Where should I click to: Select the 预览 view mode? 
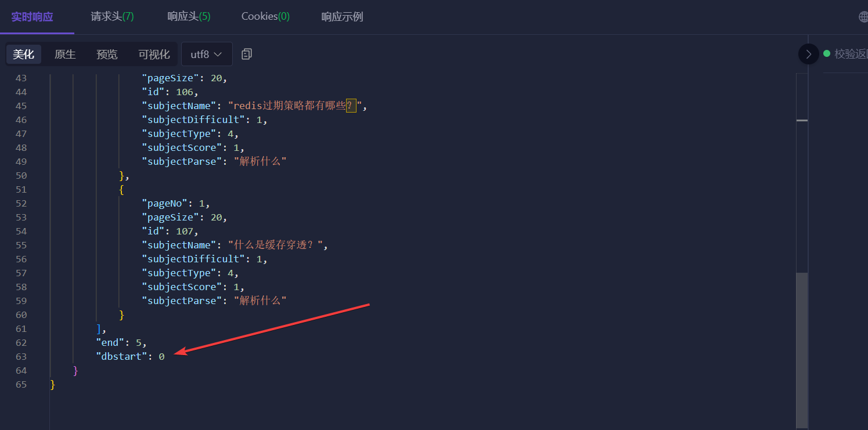107,55
